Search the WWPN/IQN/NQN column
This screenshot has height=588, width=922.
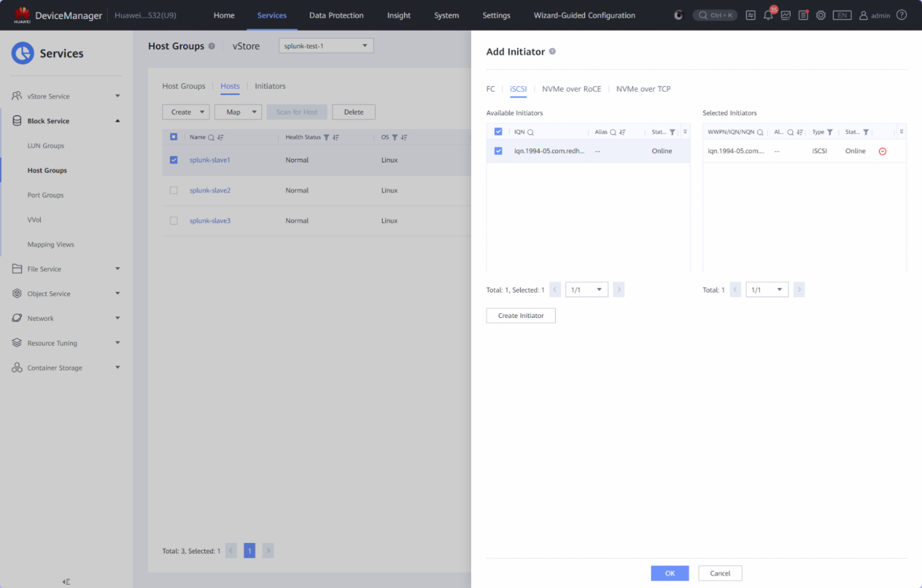(x=760, y=132)
